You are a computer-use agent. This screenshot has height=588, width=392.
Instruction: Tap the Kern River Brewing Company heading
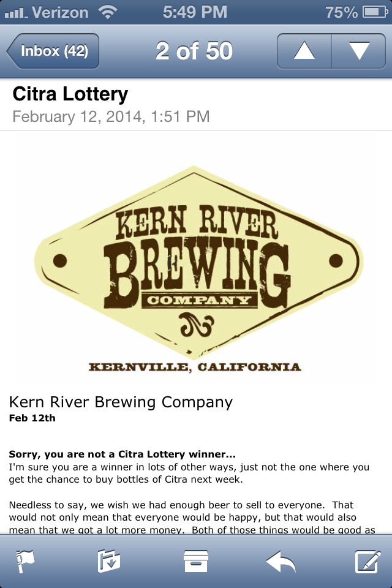[121, 402]
